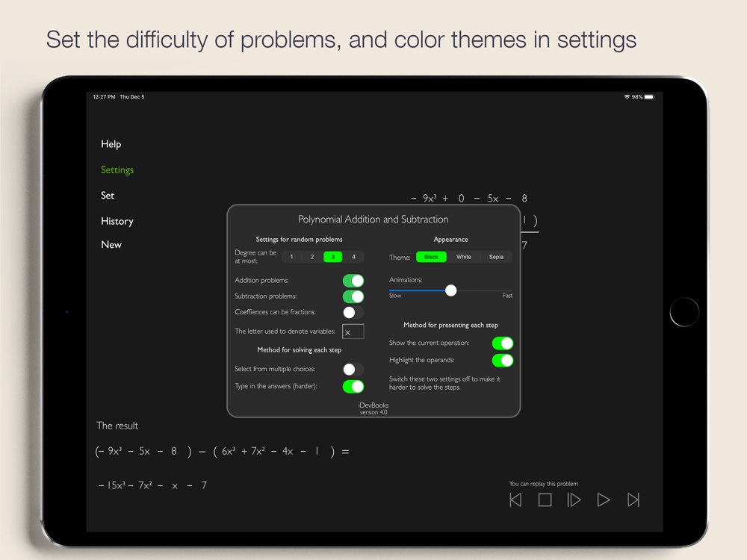Toggle Type in the answers (harder)
The image size is (747, 560).
coord(353,386)
